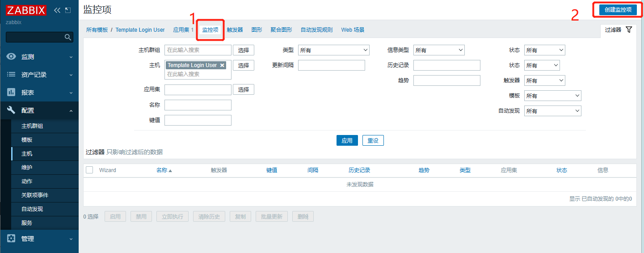Click the 应用集 input field
This screenshot has width=644, height=253.
[198, 89]
